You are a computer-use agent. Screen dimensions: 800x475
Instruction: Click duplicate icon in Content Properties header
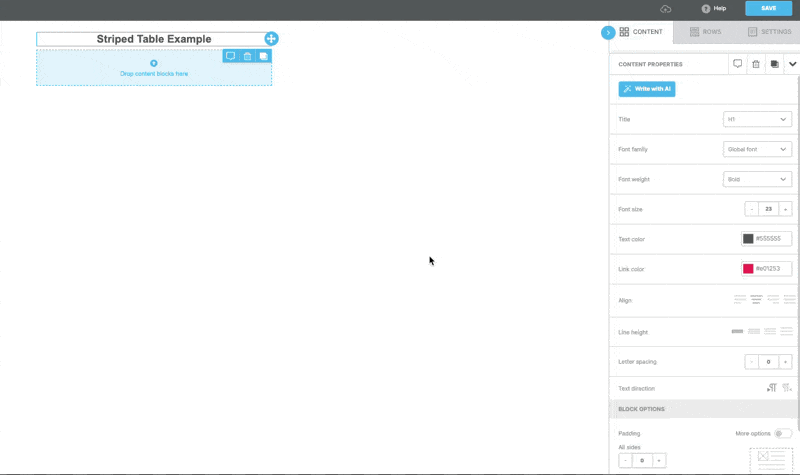pos(774,64)
